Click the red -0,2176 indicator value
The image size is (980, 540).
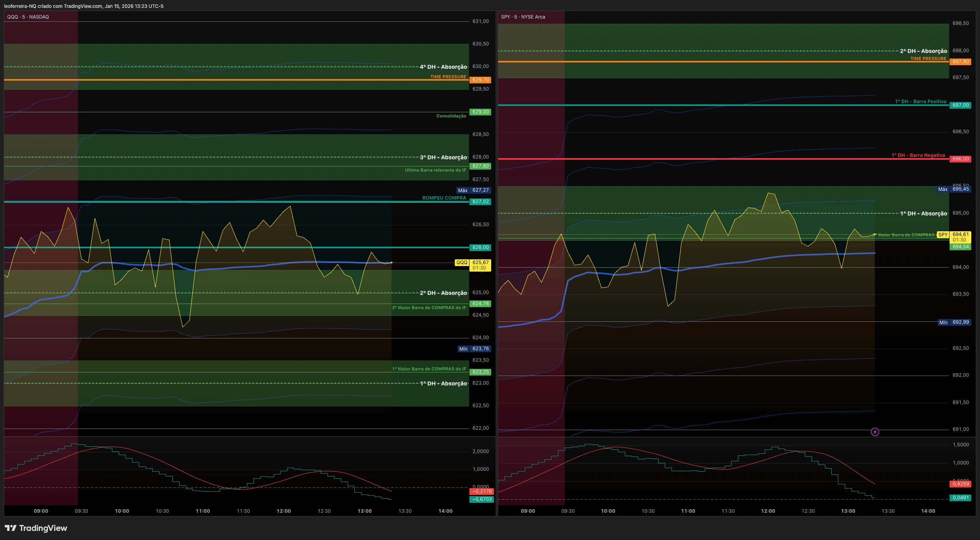point(482,491)
